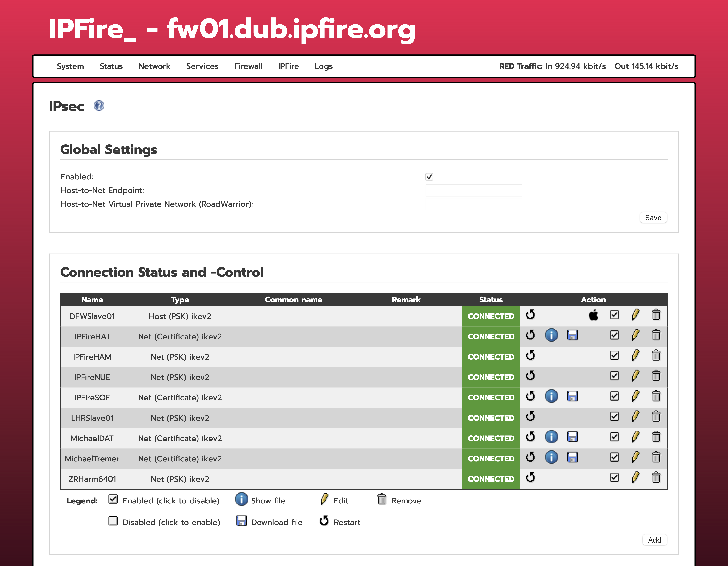Open the Services menu
The height and width of the screenshot is (566, 728).
[202, 66]
